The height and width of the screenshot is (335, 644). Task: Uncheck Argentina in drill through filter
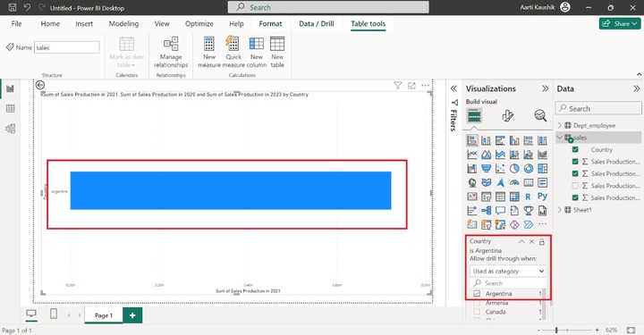pos(477,294)
